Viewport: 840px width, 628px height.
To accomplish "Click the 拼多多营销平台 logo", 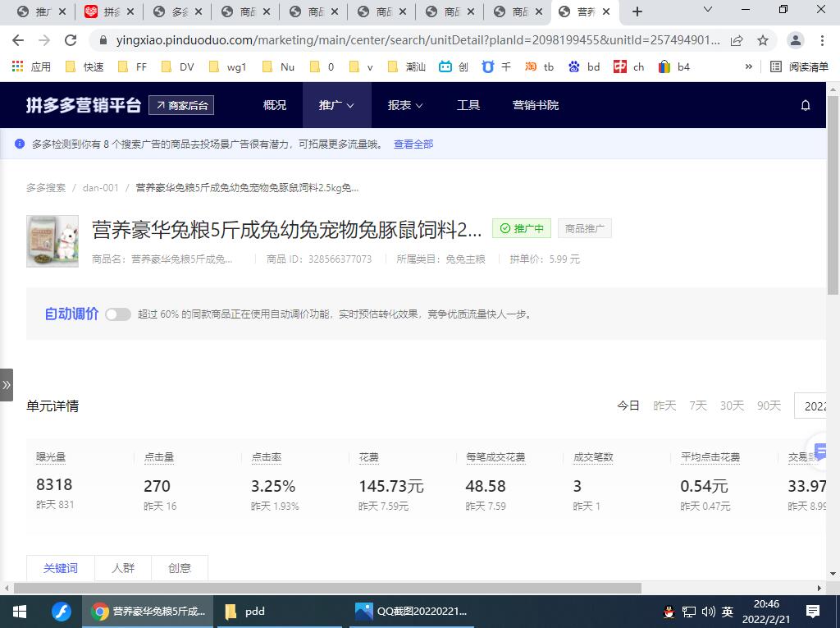I will [x=83, y=105].
